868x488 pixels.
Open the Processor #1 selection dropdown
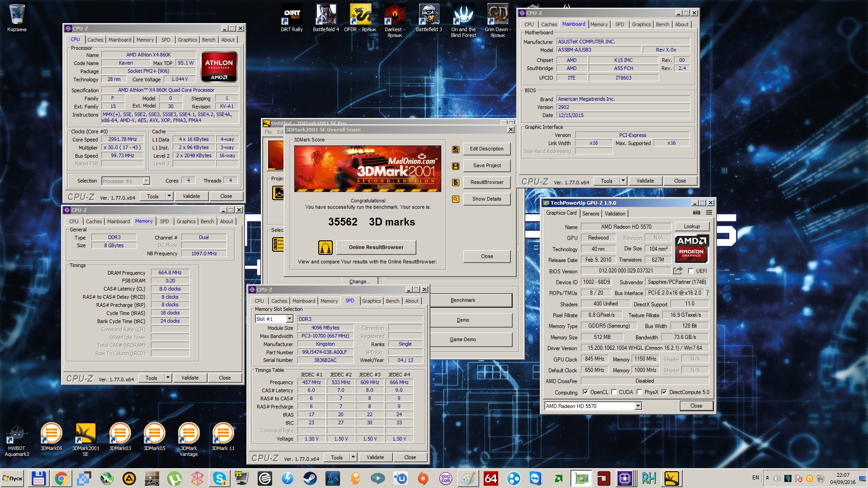[146, 181]
